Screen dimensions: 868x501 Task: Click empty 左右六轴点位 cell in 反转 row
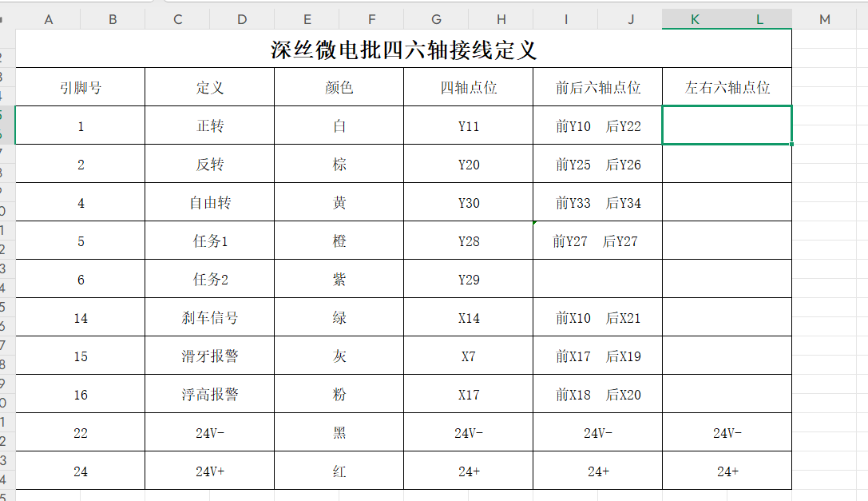pos(727,164)
